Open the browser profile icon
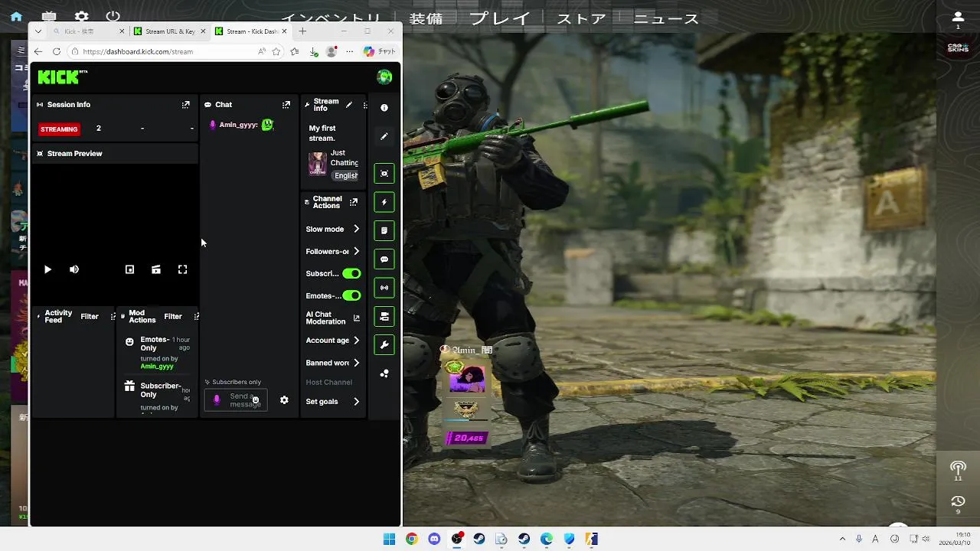The height and width of the screenshot is (551, 980). tap(332, 51)
